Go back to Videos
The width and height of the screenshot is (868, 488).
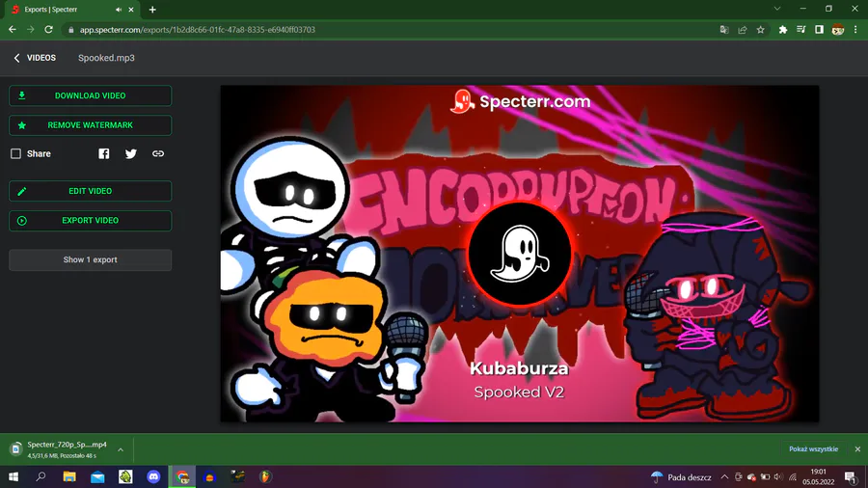tap(35, 58)
